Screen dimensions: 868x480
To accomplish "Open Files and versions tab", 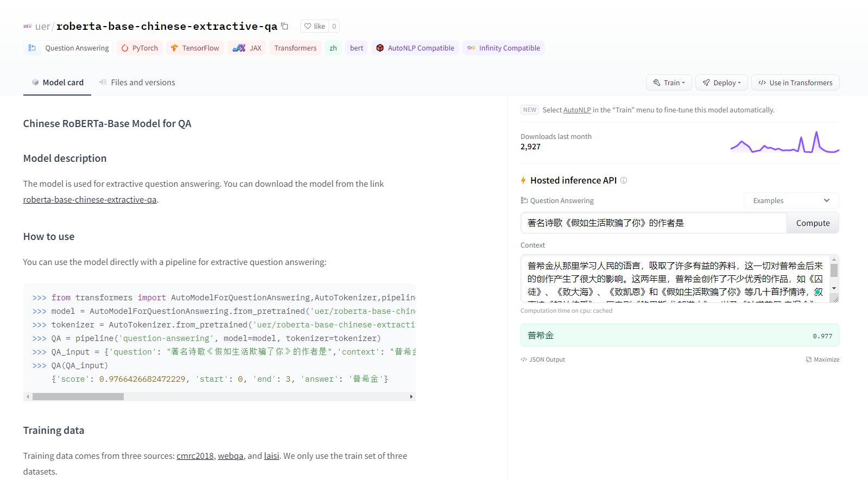I will click(x=137, y=83).
